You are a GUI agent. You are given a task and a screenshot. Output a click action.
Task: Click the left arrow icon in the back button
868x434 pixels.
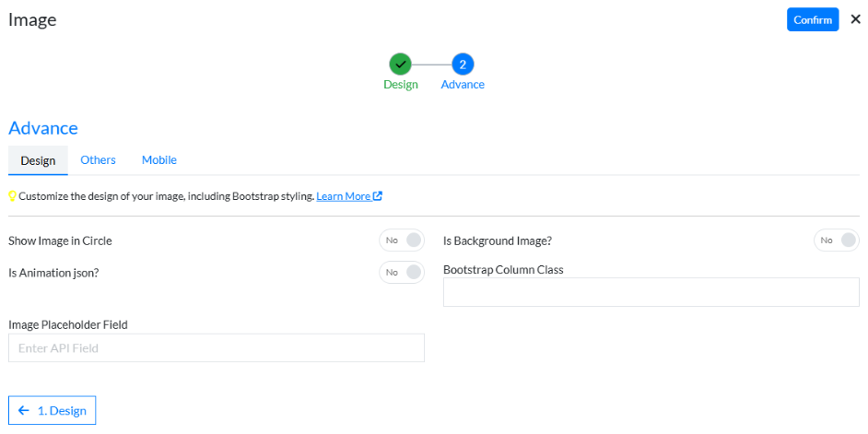[x=24, y=411]
